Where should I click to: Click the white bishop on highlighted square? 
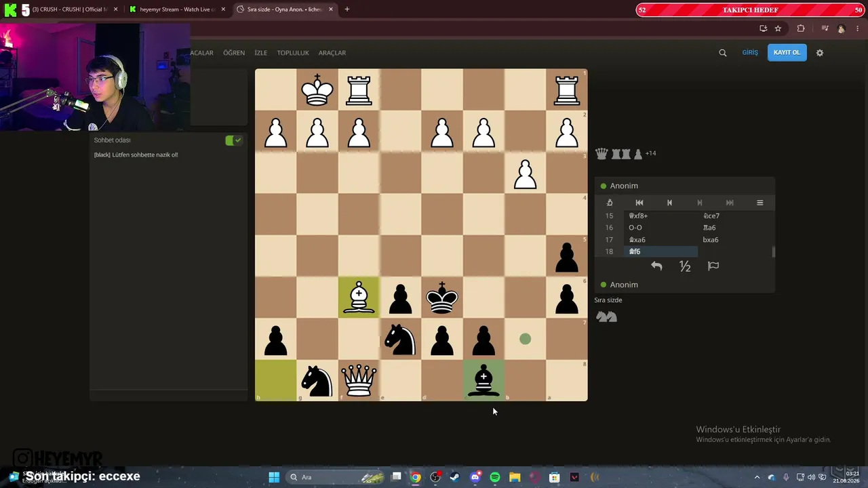click(x=359, y=298)
